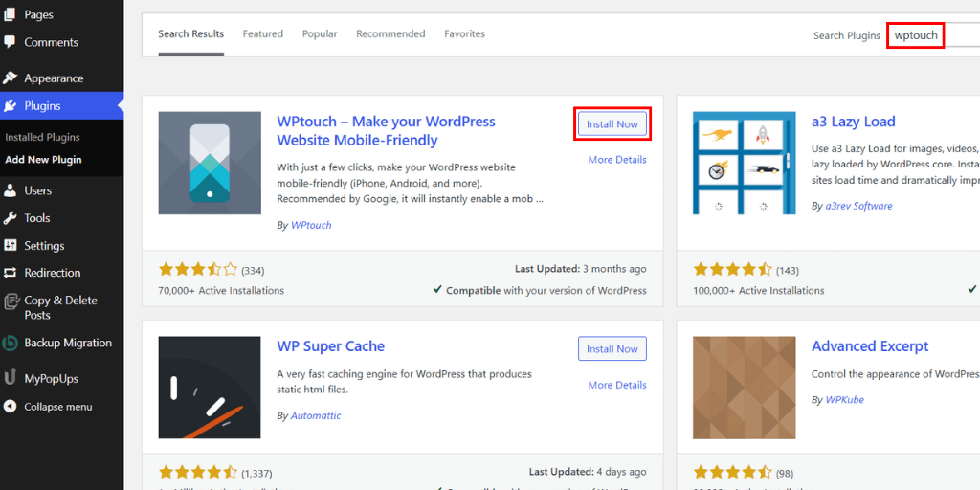Image resolution: width=980 pixels, height=490 pixels.
Task: Switch to the Recommended tab
Action: 390,33
